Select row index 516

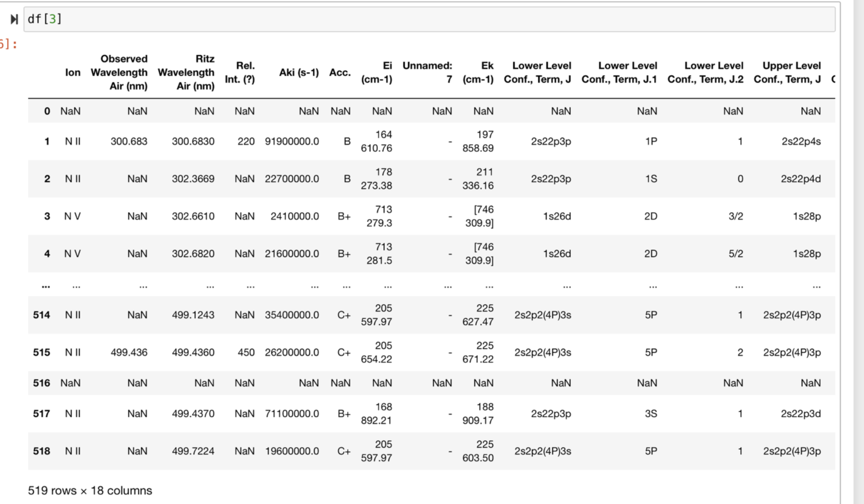click(41, 383)
